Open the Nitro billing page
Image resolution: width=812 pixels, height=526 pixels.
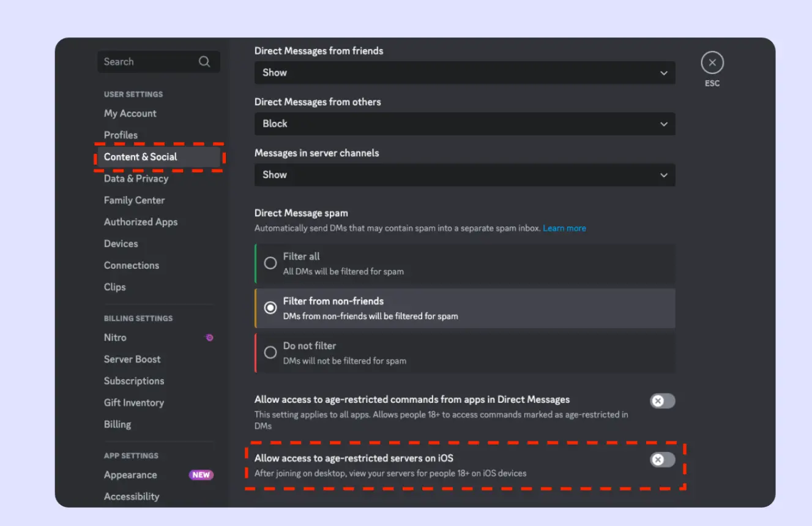coord(115,337)
